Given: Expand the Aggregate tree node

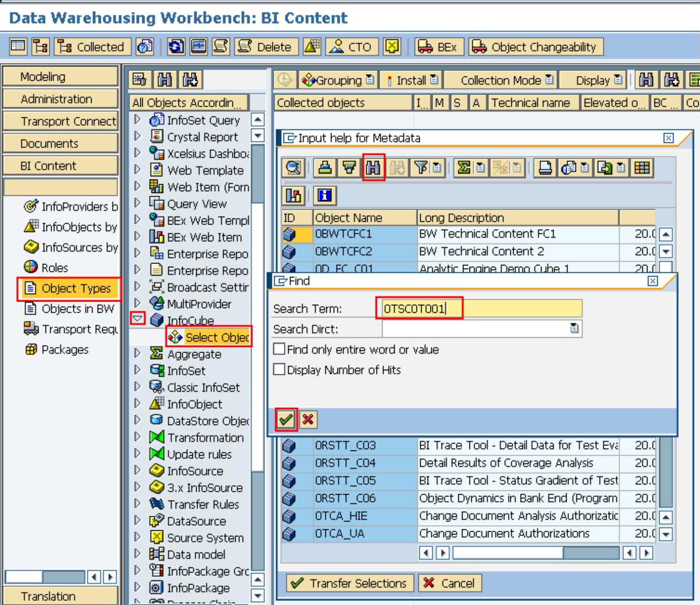Looking at the screenshot, I should (137, 353).
